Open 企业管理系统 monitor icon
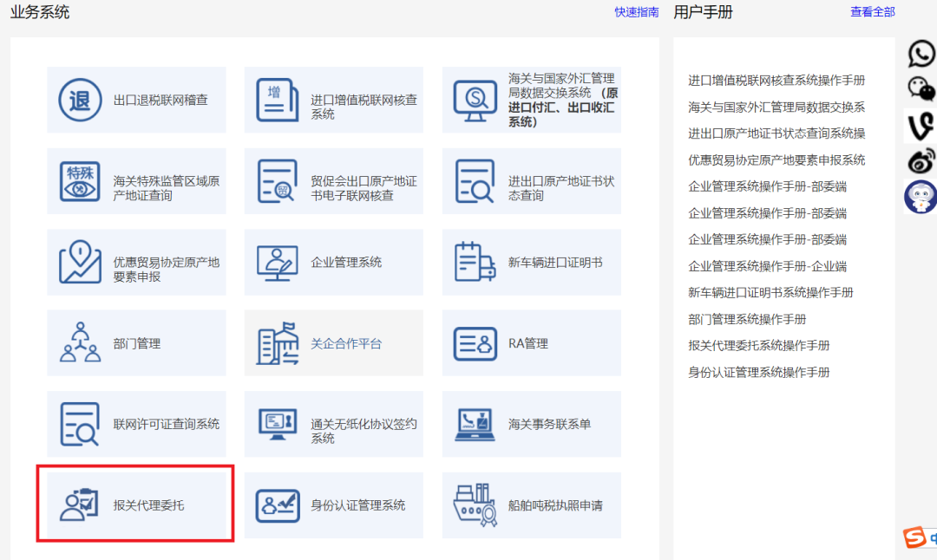 click(x=277, y=262)
